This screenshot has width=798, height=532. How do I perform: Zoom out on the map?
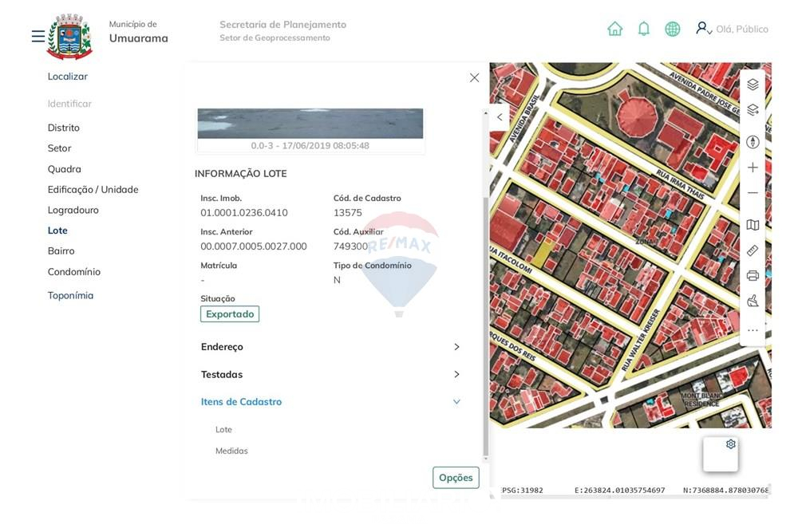tap(753, 193)
